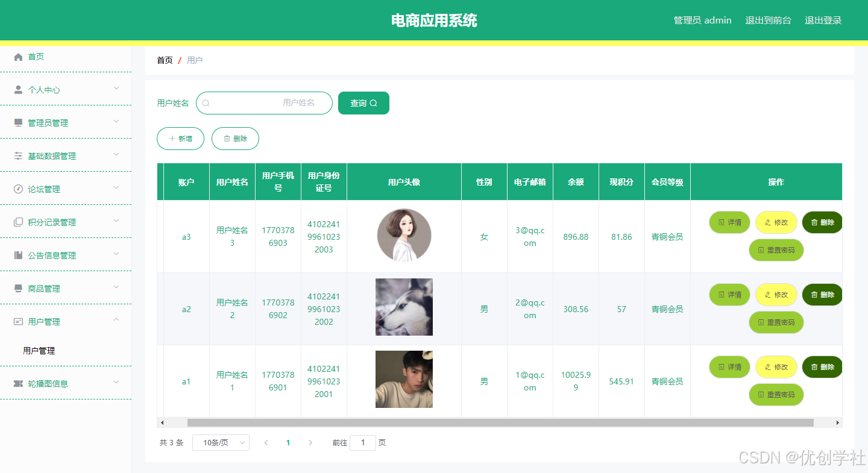The height and width of the screenshot is (473, 868).
Task: Click the 查询 search button
Action: [363, 103]
